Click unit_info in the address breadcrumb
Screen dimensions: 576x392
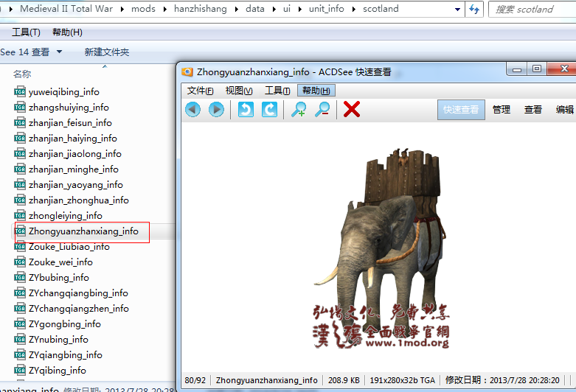(x=326, y=9)
